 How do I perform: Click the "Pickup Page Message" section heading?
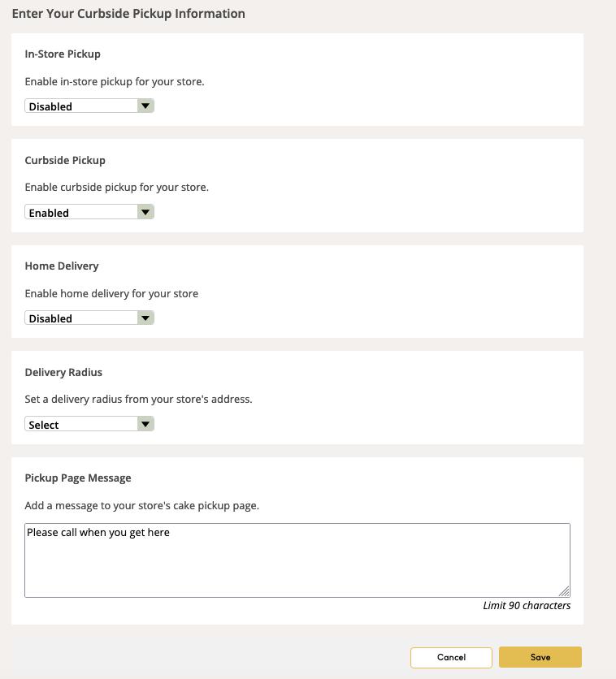(x=78, y=478)
